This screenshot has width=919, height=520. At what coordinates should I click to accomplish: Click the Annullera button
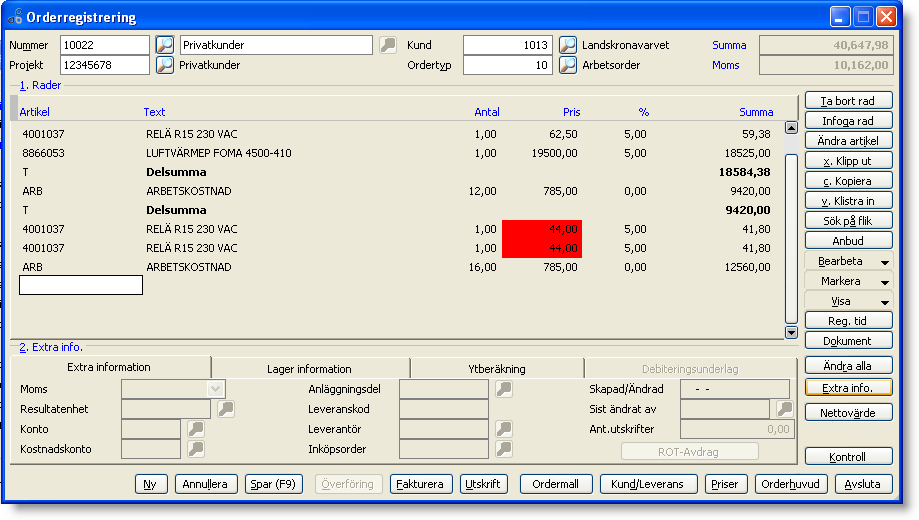point(206,484)
